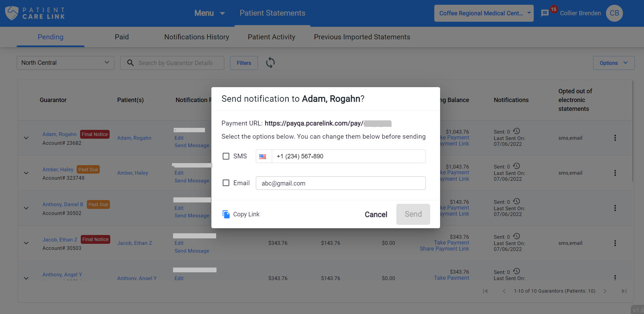Switch to the Notifications History tab

click(197, 37)
